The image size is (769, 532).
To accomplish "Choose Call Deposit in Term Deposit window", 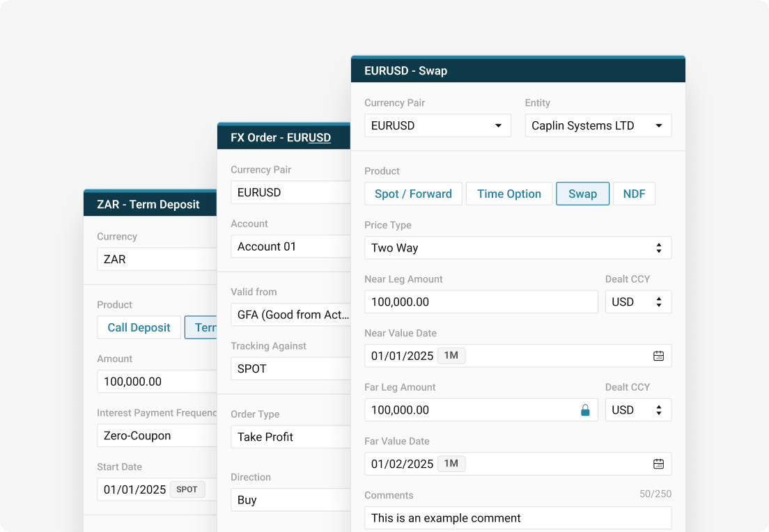I will [x=139, y=327].
